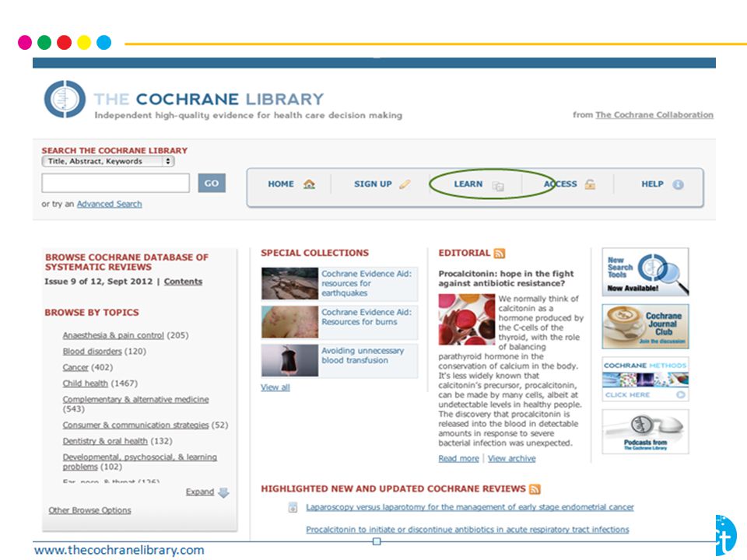Browse Dentistry & oral health topic

105,441
